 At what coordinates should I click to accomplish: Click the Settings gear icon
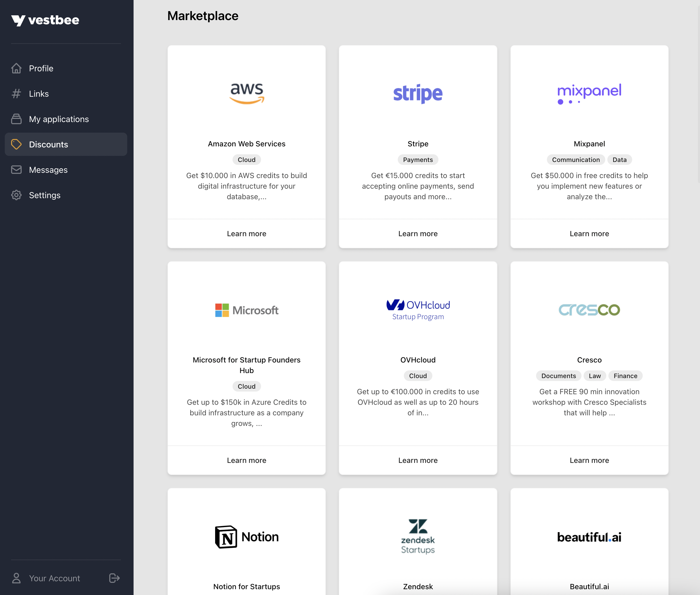click(x=16, y=195)
